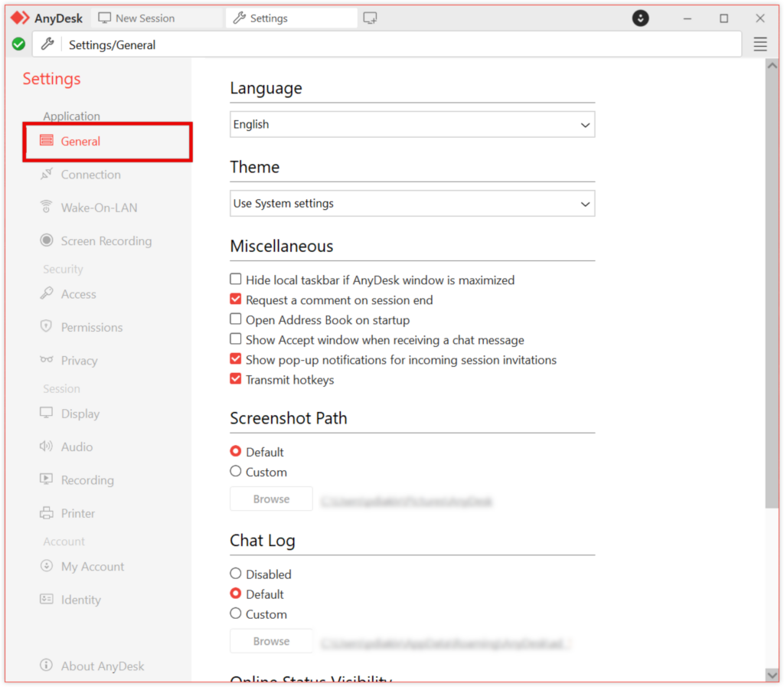784x687 pixels.
Task: Click Browse under Chat Log
Action: pos(272,641)
